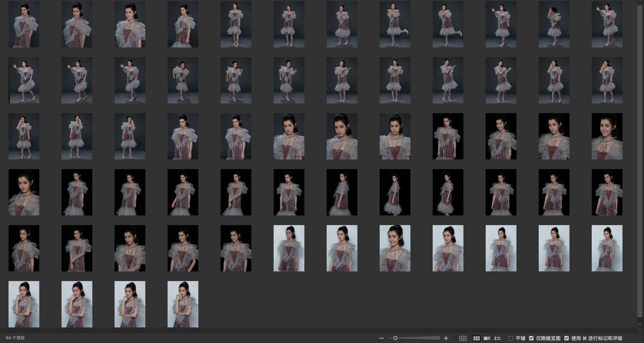The width and height of the screenshot is (644, 343).
Task: Enable the 平铺 checkbox
Action: click(x=511, y=338)
